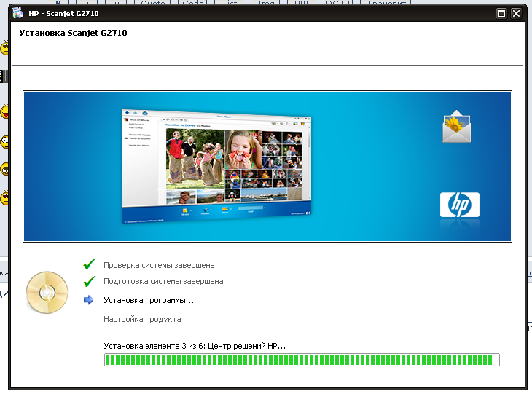Maximize the HP installer window
The image size is (532, 394).
click(x=501, y=13)
